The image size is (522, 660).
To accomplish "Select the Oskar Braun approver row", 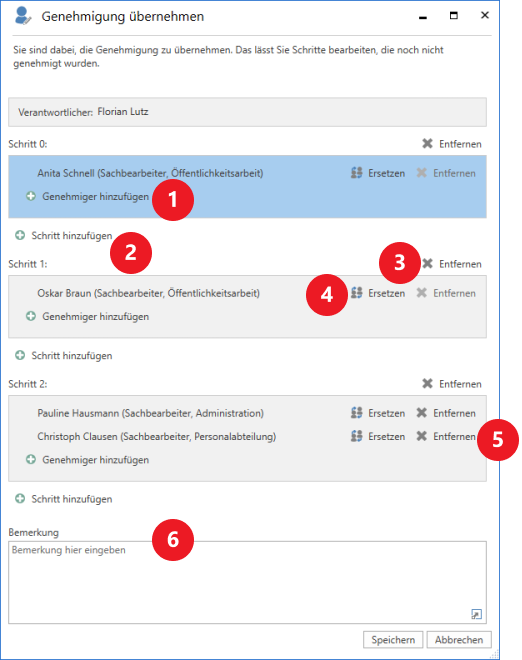I will click(149, 293).
